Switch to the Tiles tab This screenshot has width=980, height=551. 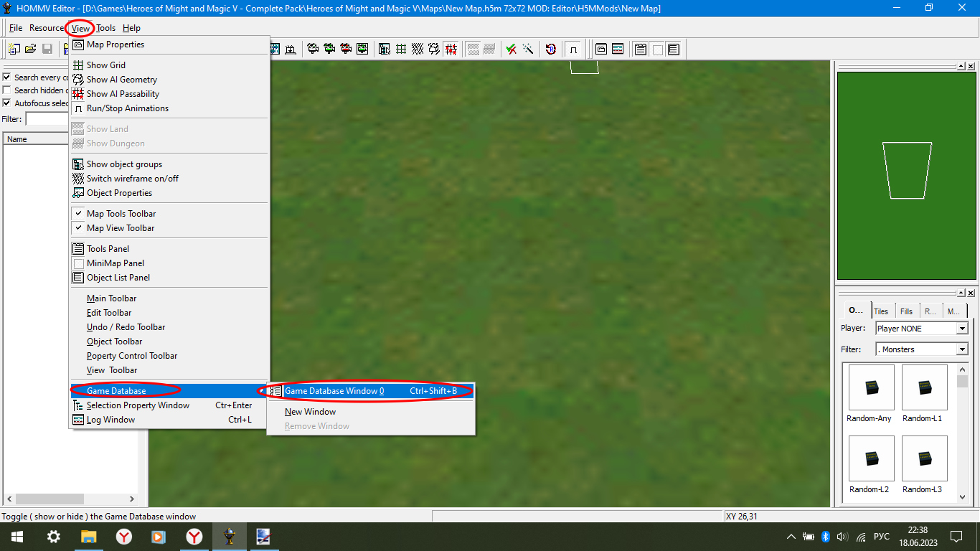[x=881, y=311]
